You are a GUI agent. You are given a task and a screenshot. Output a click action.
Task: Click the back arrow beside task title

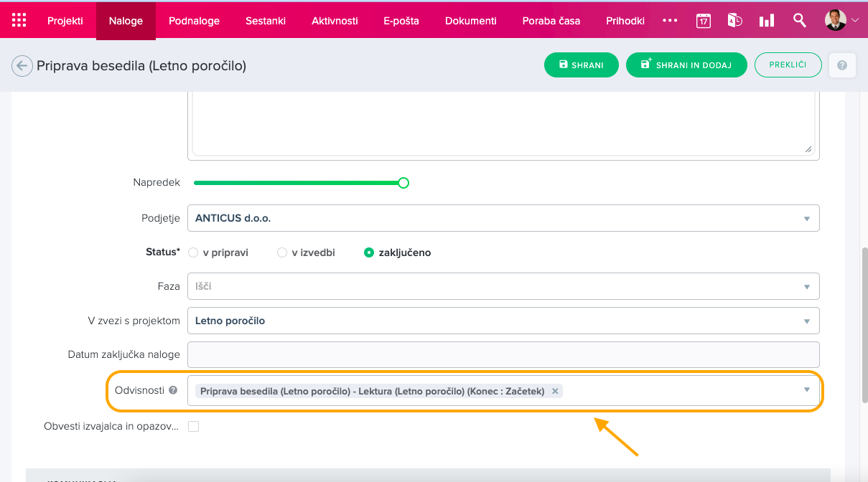click(22, 66)
